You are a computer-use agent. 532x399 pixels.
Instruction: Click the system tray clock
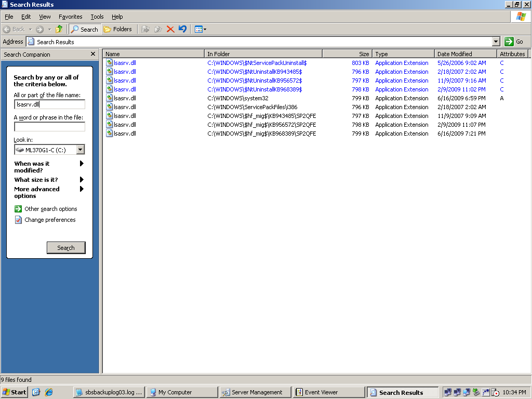click(x=514, y=392)
